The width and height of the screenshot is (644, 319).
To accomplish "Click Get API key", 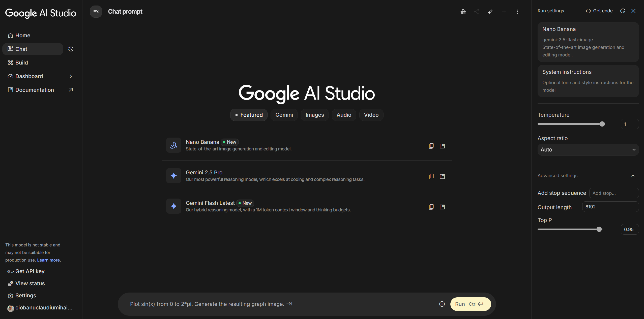I will [x=26, y=271].
